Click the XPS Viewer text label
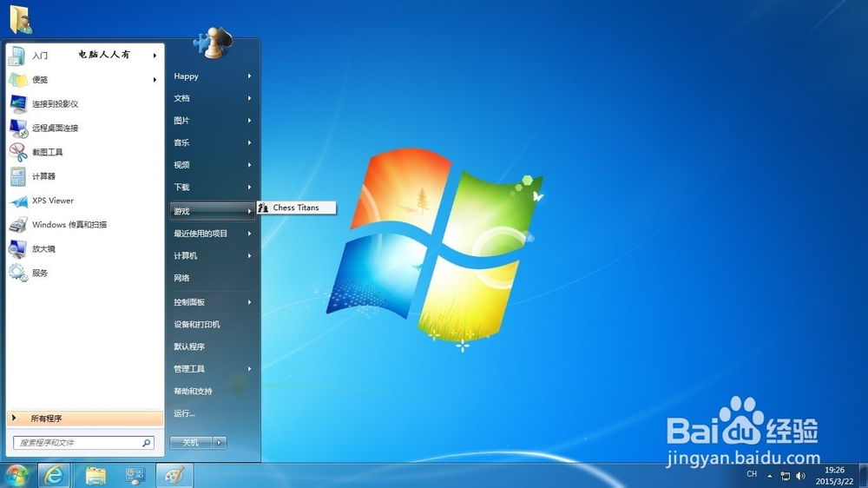The image size is (868, 488). 53,201
